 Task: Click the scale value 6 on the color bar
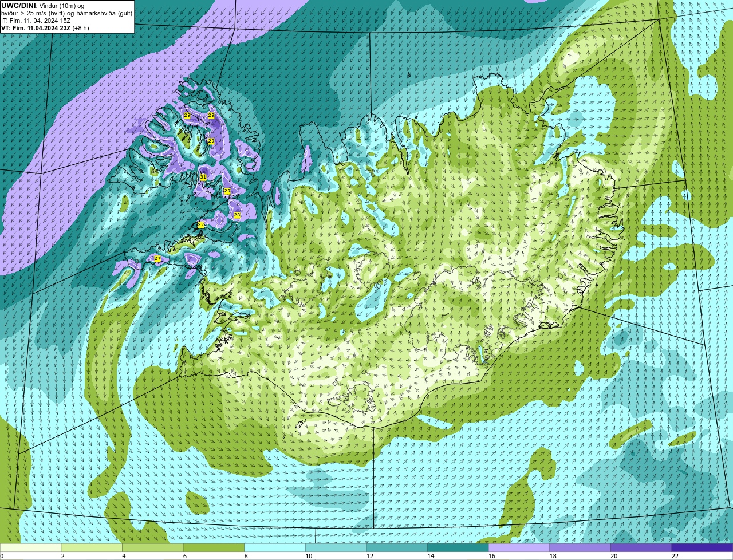[x=185, y=556]
